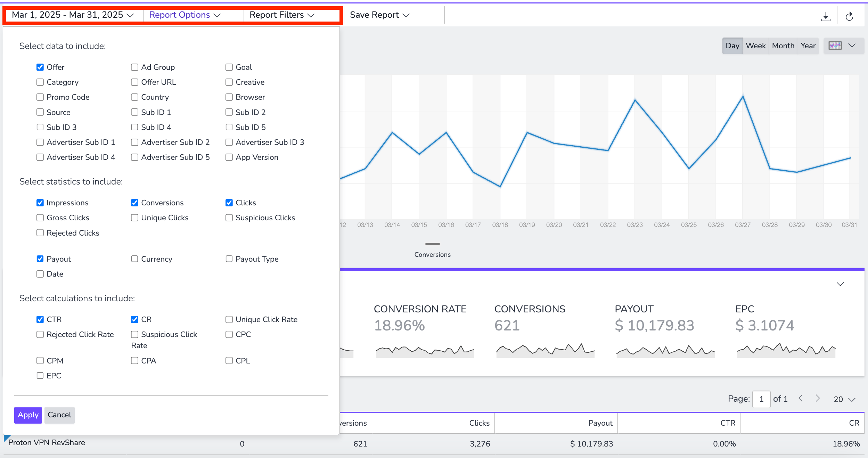Image resolution: width=868 pixels, height=458 pixels.
Task: Uncheck the Impressions statistic
Action: [40, 203]
